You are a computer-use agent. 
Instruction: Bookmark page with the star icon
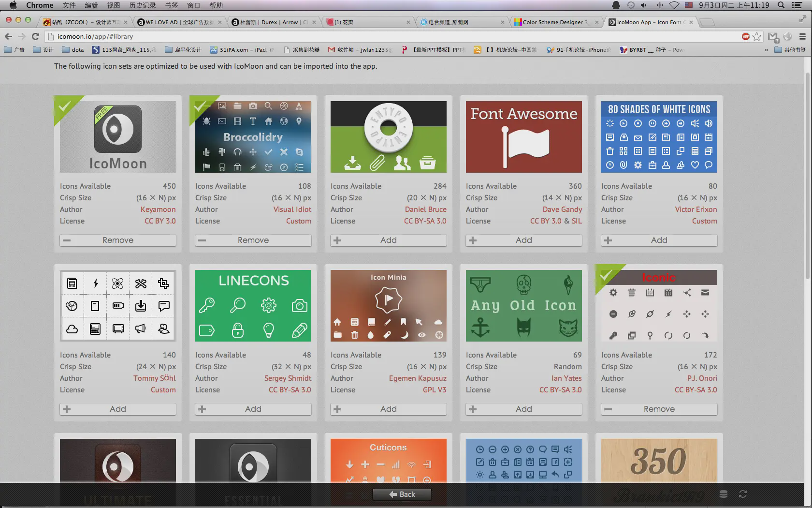coord(757,36)
